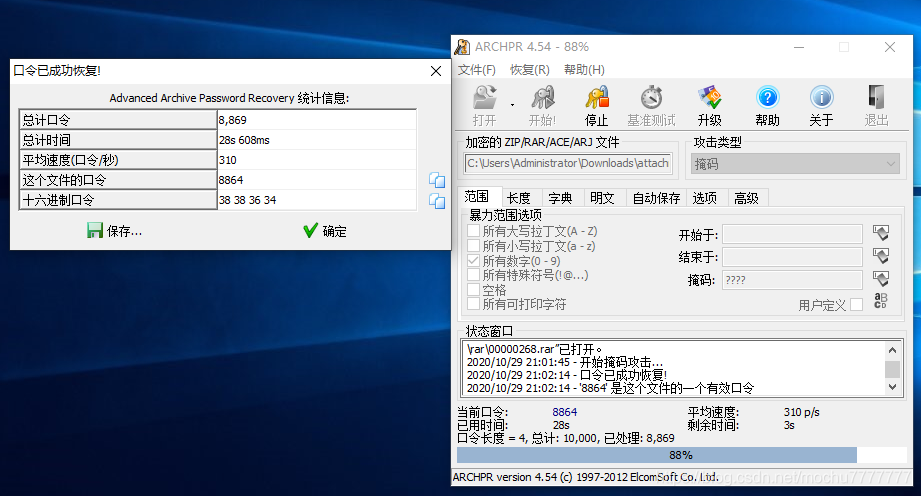The height and width of the screenshot is (496, 921).
Task: Click the 88% progress bar
Action: [681, 455]
